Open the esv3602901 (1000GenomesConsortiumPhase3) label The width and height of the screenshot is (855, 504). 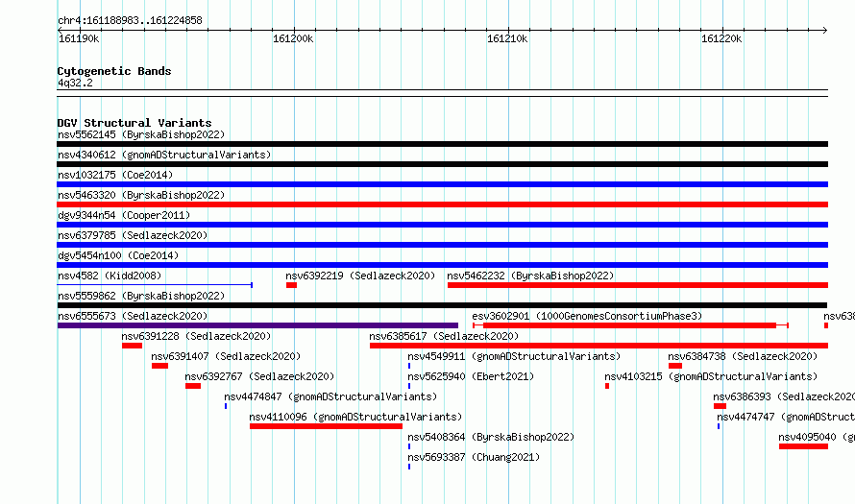tap(587, 316)
